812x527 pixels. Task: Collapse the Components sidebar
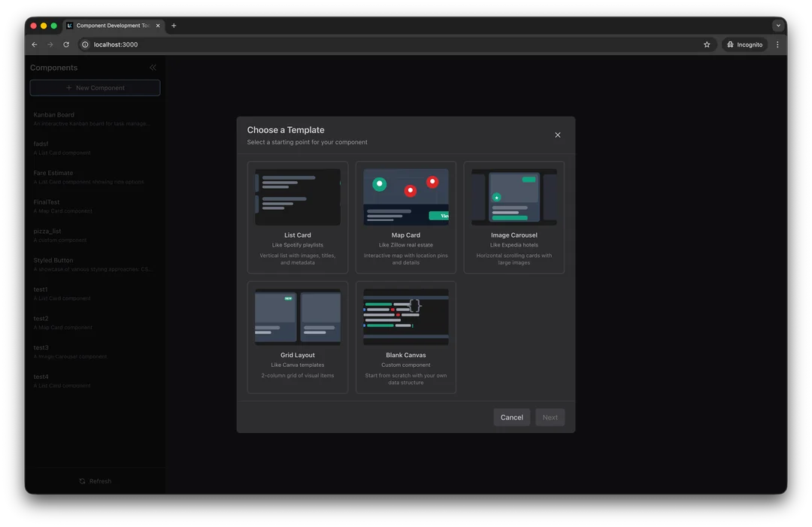[153, 67]
